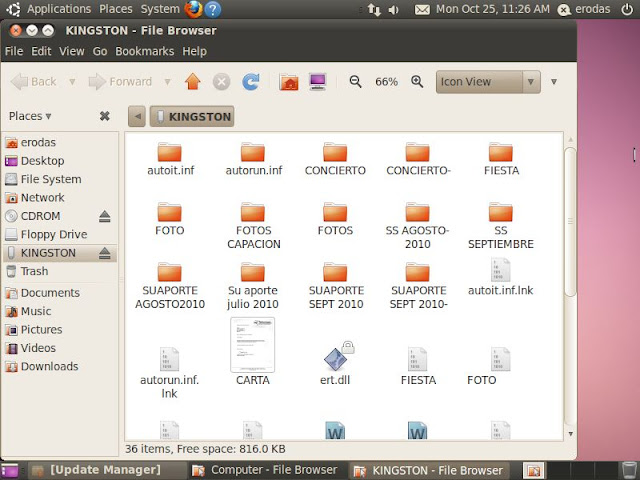Open the Places menu in top panel

(x=116, y=9)
